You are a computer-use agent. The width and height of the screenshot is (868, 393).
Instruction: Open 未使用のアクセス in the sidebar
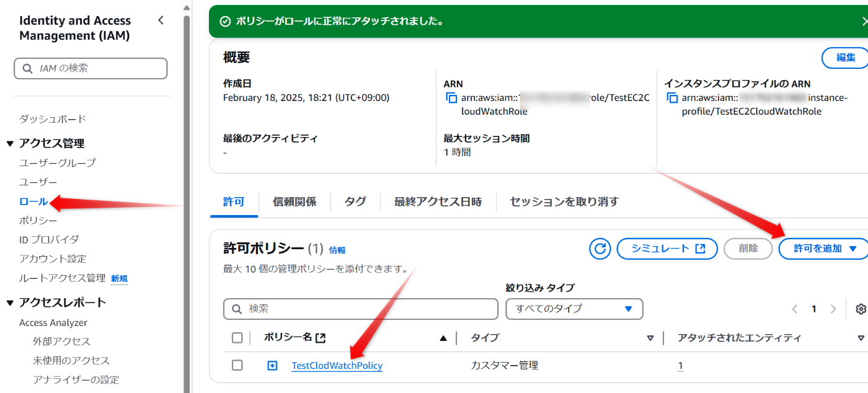tap(71, 360)
